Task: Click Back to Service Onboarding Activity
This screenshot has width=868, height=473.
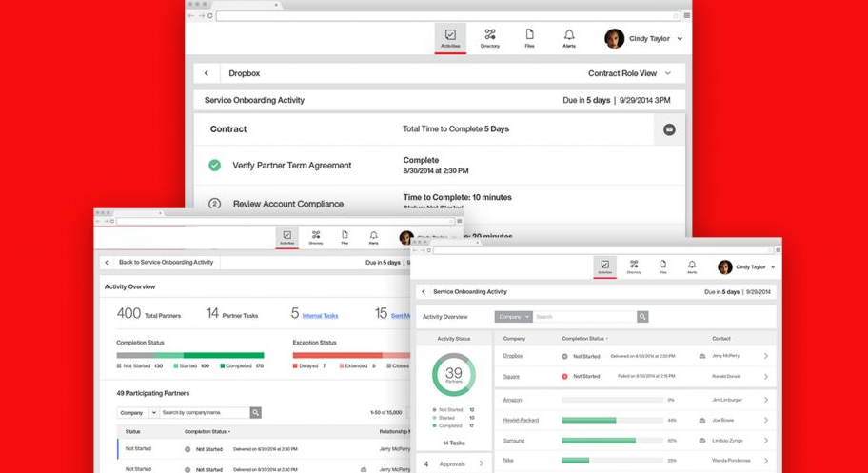Action: tap(166, 262)
